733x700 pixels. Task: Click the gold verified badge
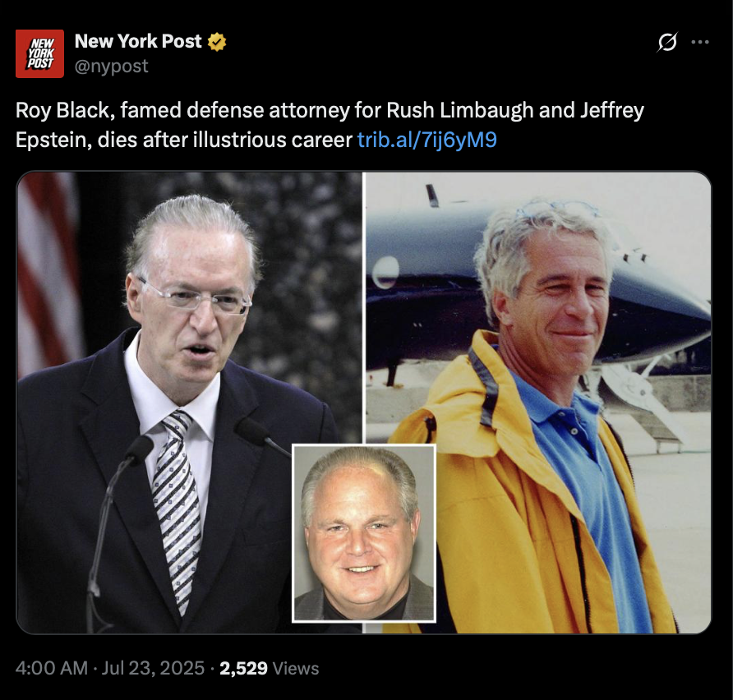tap(216, 42)
